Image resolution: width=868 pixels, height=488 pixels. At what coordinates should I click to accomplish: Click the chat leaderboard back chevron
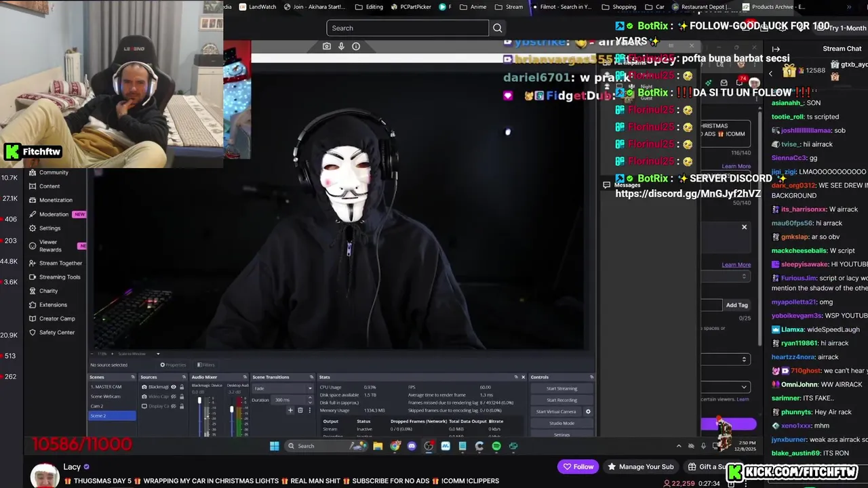point(770,73)
